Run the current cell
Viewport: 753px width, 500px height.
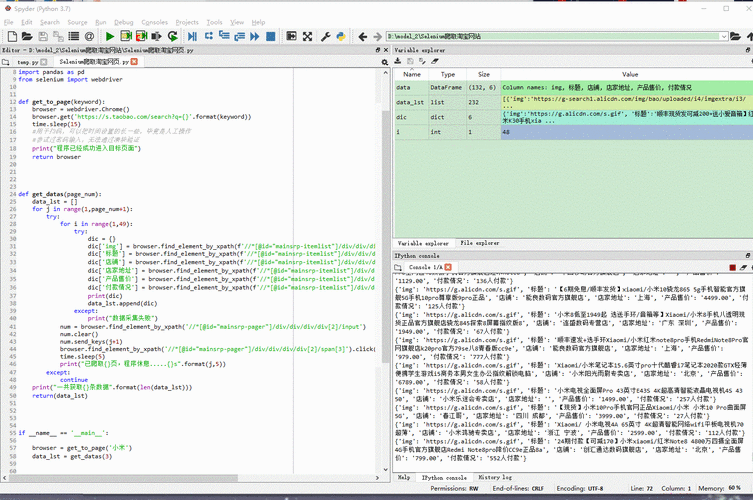pyautogui.click(x=126, y=36)
